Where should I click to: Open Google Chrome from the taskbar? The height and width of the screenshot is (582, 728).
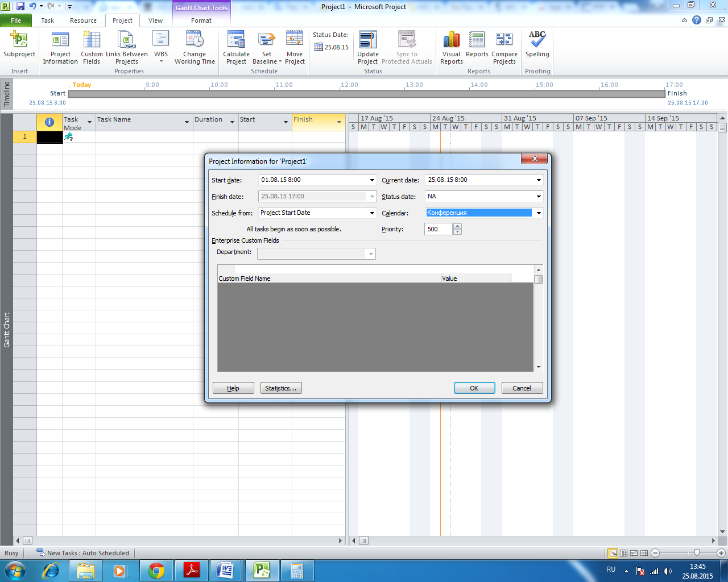(156, 570)
